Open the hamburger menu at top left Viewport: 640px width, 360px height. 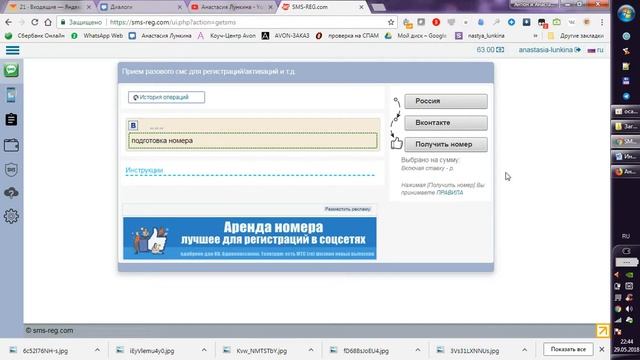pyautogui.click(x=12, y=50)
